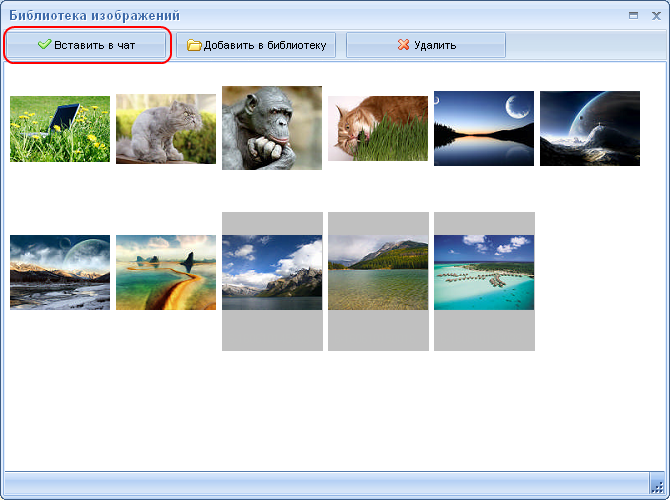Select the dark planet space landscape thumbnail
The height and width of the screenshot is (500, 670).
(x=590, y=128)
